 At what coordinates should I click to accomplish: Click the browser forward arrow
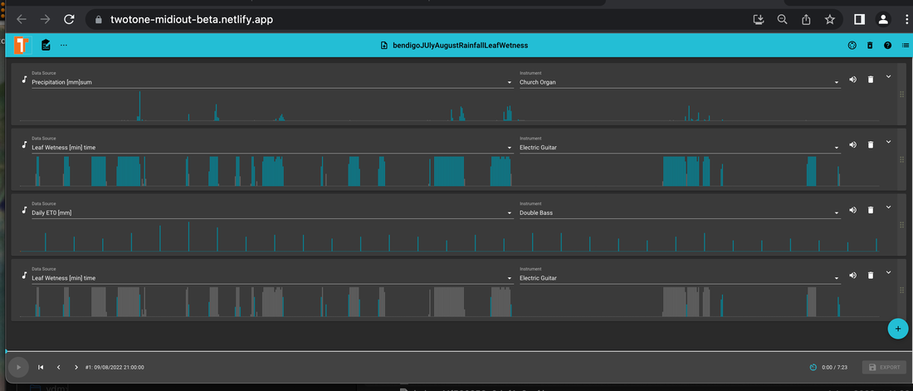[45, 19]
